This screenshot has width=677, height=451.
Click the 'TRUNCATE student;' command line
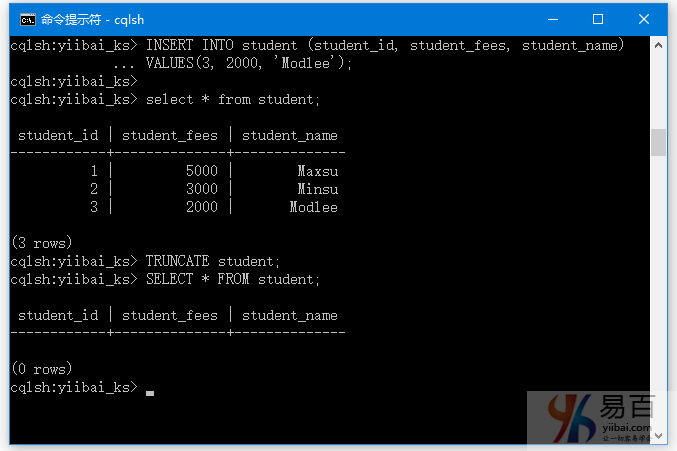[x=212, y=261]
